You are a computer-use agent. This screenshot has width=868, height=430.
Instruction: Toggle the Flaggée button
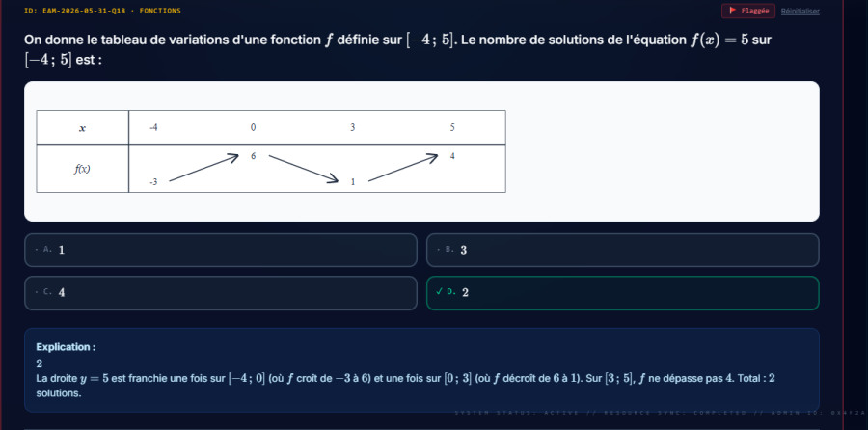pyautogui.click(x=747, y=11)
